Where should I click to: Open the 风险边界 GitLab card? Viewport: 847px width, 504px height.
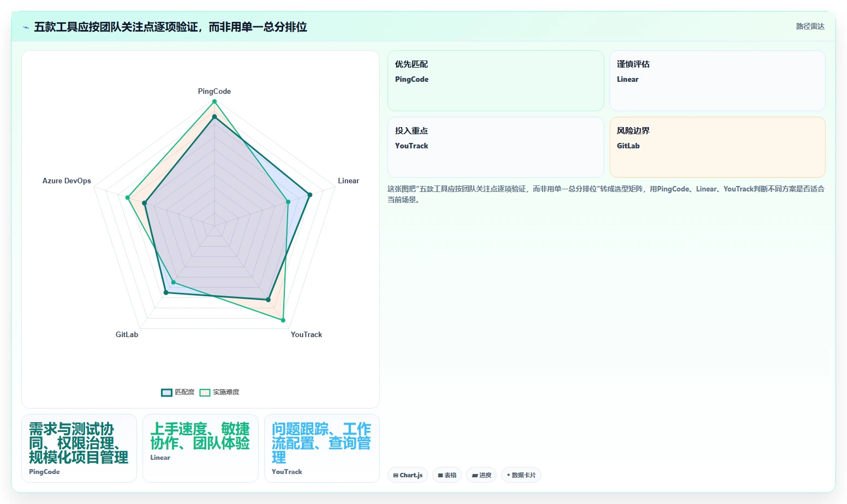click(717, 147)
